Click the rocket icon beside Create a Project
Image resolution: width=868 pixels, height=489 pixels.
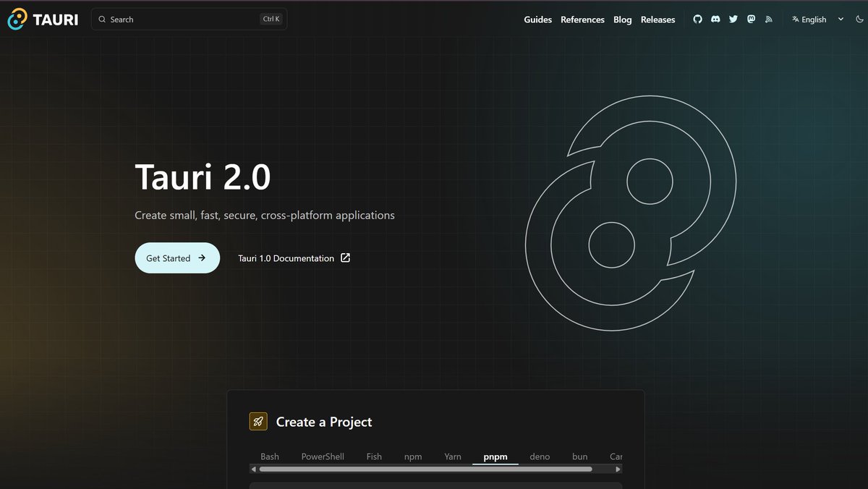(x=258, y=422)
